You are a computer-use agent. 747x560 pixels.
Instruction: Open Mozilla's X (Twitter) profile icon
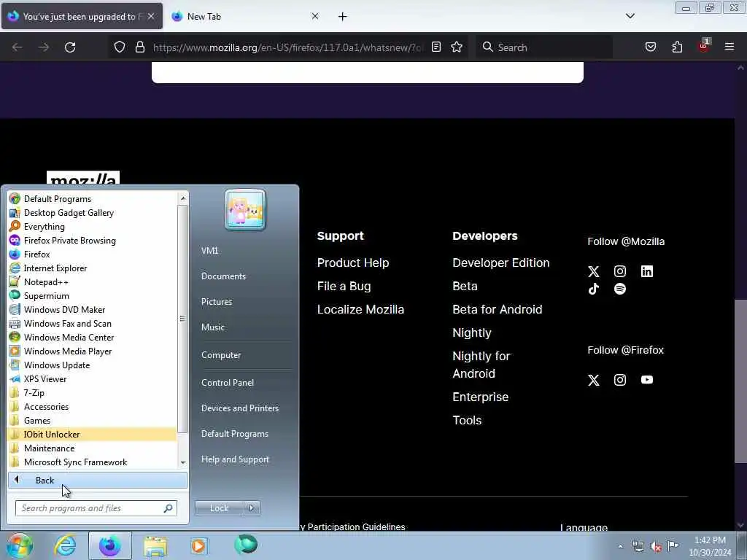594,271
